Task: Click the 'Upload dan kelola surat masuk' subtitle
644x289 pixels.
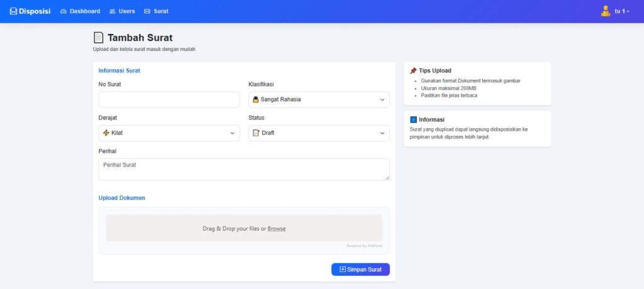Action: [144, 49]
